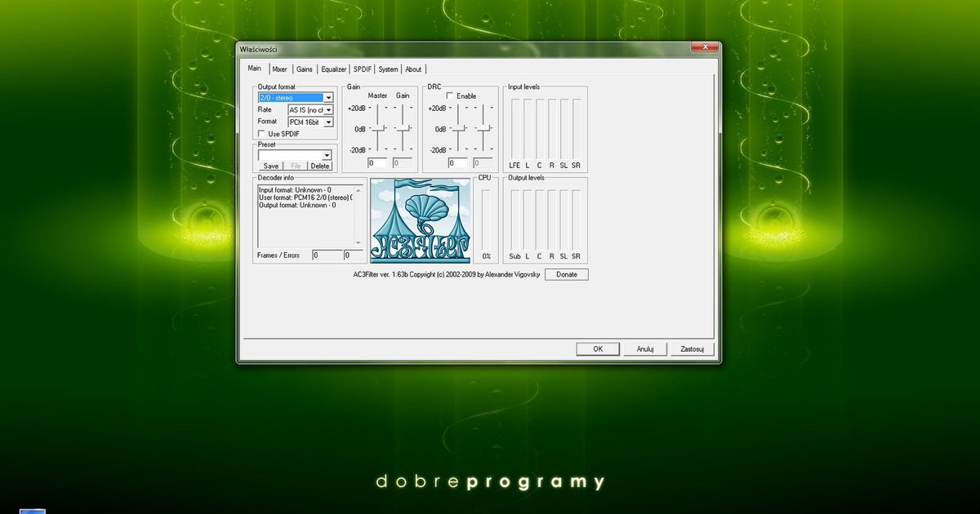Switch to the Gains tab
Screen dimensions: 980x514
coord(304,69)
